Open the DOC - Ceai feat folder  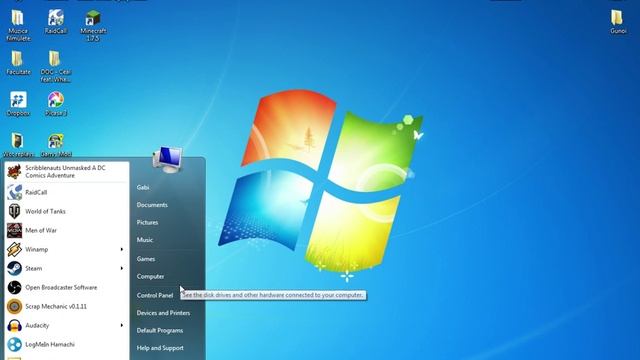click(x=56, y=67)
